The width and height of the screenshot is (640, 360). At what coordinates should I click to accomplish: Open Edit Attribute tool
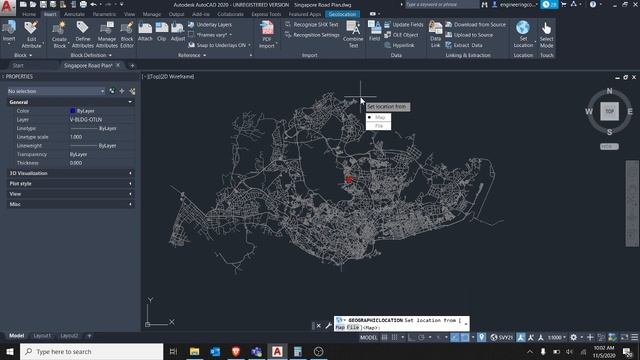point(31,34)
